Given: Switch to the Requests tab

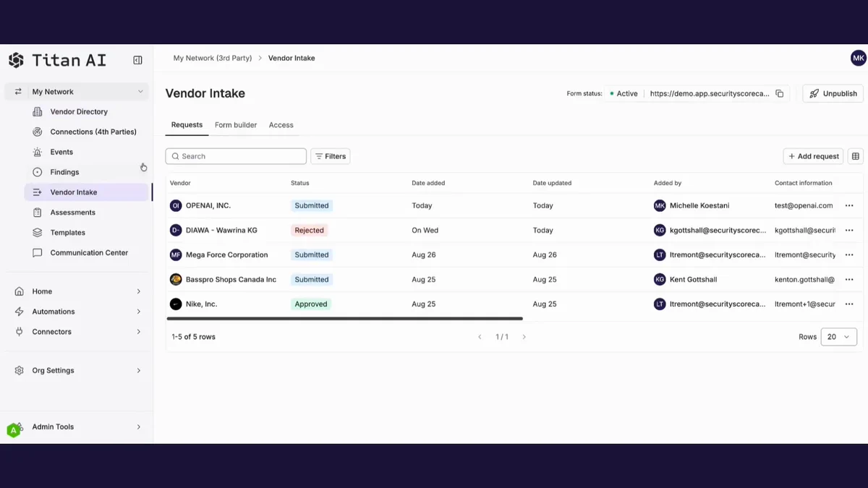Looking at the screenshot, I should (187, 125).
